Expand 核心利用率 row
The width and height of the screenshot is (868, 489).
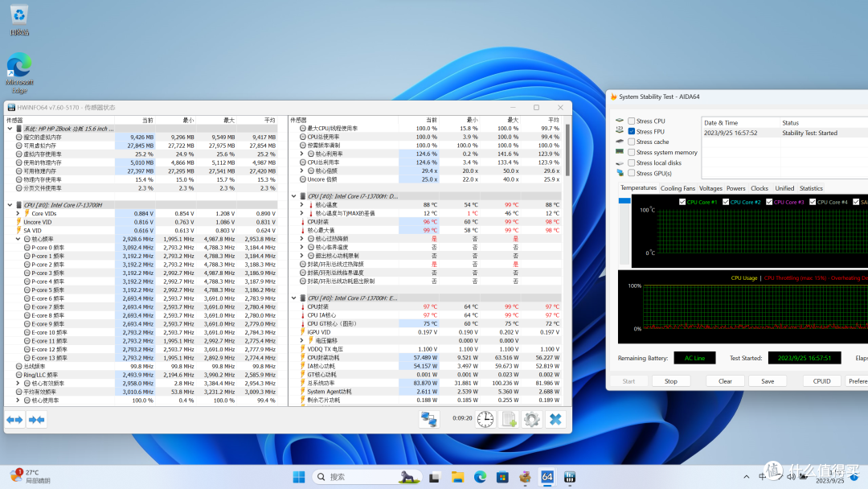pyautogui.click(x=302, y=154)
